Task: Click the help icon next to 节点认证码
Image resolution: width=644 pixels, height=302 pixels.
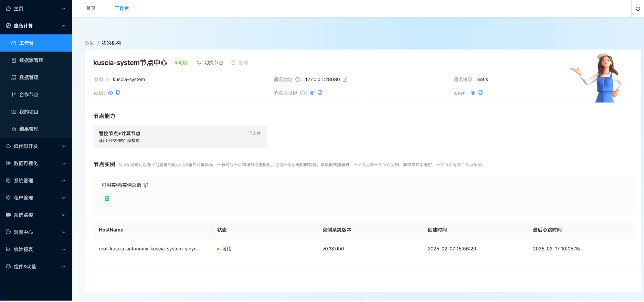Action: (303, 93)
